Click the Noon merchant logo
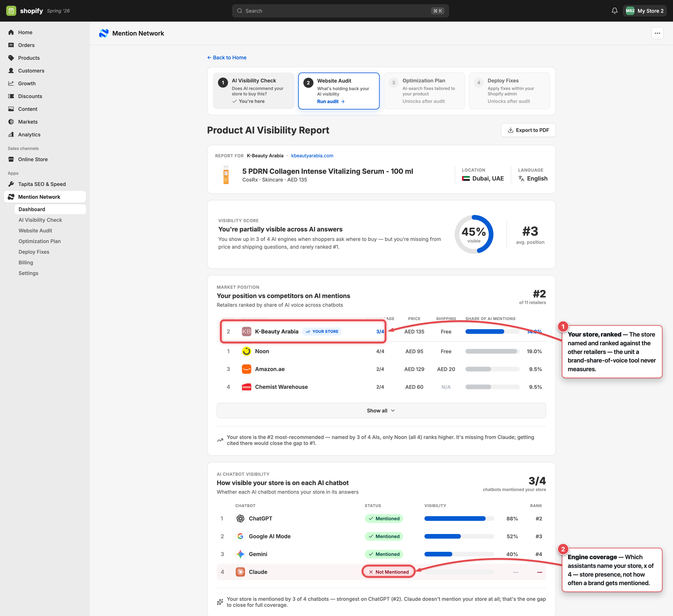 point(246,351)
